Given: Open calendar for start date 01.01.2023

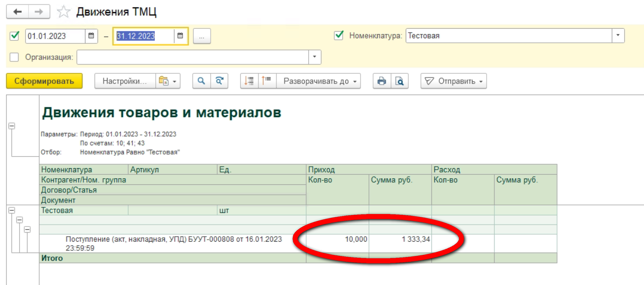Looking at the screenshot, I should tap(91, 36).
